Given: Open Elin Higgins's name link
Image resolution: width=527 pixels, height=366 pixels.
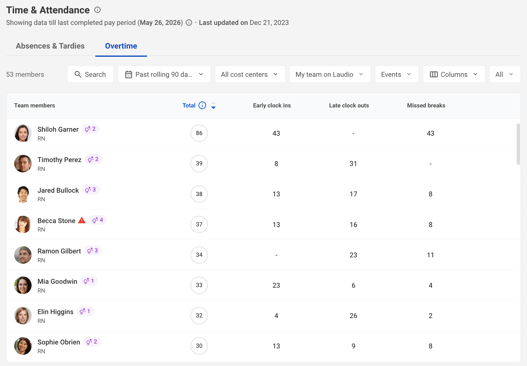Looking at the screenshot, I should [55, 312].
